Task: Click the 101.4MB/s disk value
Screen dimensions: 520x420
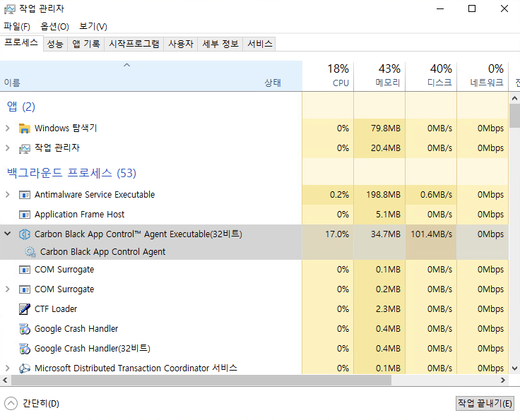Action: pyautogui.click(x=431, y=234)
